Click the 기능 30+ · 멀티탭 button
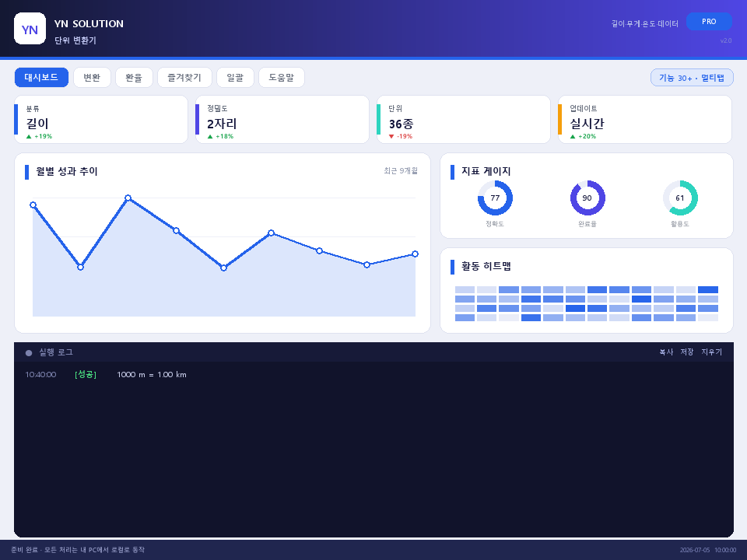 [692, 78]
